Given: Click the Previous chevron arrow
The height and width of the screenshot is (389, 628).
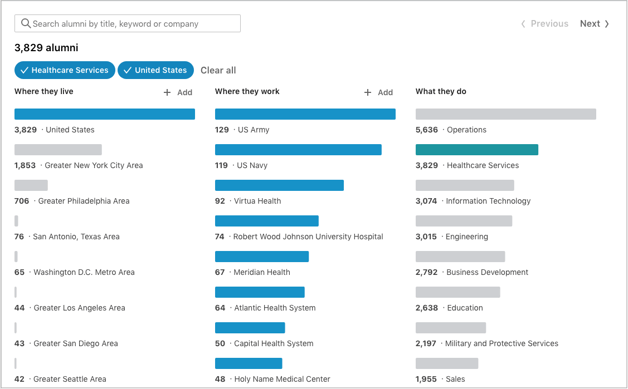Looking at the screenshot, I should tap(523, 24).
